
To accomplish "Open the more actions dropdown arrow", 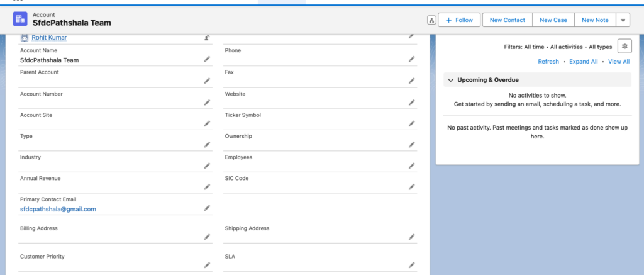I will (x=623, y=20).
